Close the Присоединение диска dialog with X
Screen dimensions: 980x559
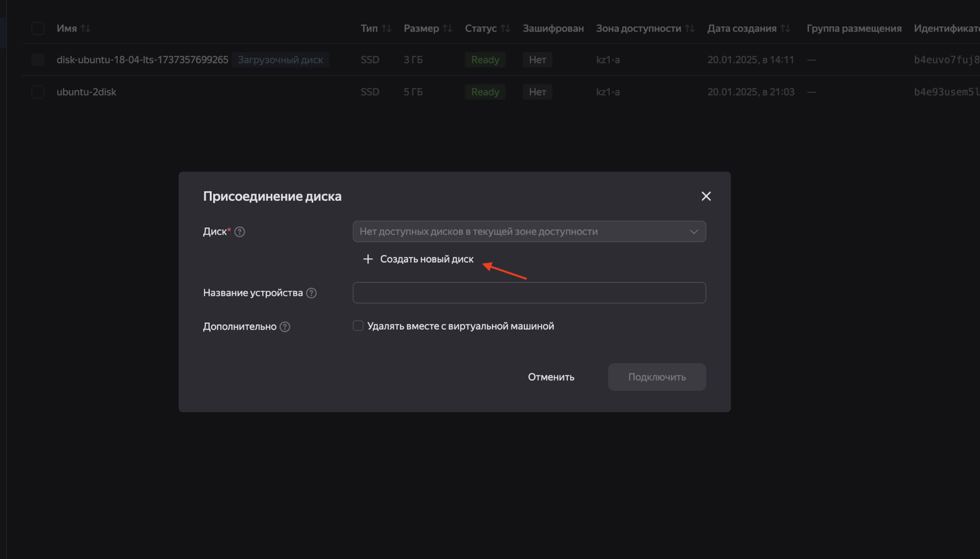point(706,196)
